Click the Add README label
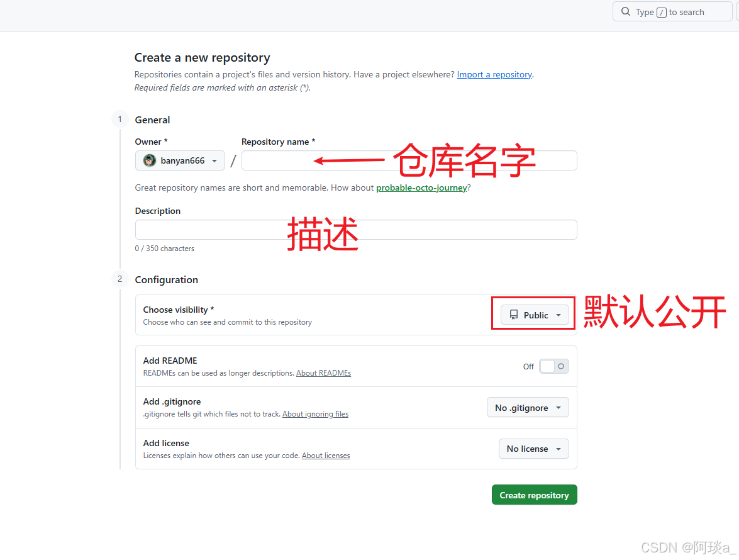 [x=170, y=361]
